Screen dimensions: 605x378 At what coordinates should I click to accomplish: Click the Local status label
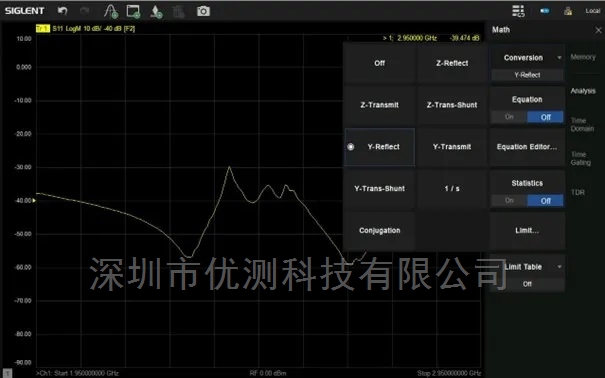593,11
